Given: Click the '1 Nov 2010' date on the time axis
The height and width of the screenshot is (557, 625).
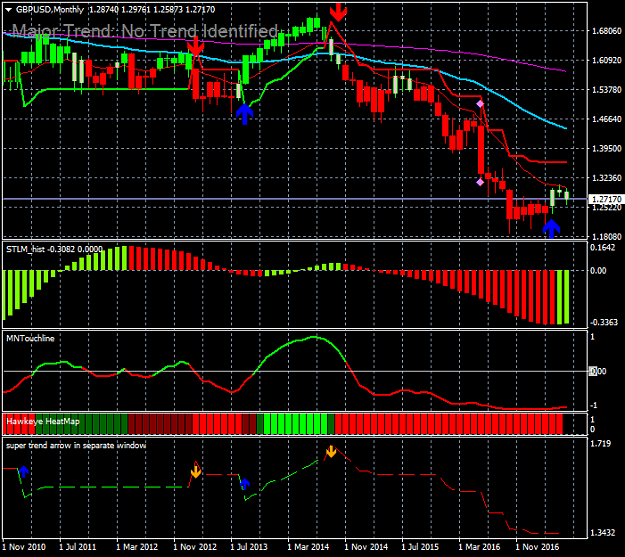Looking at the screenshot, I should (24, 547).
